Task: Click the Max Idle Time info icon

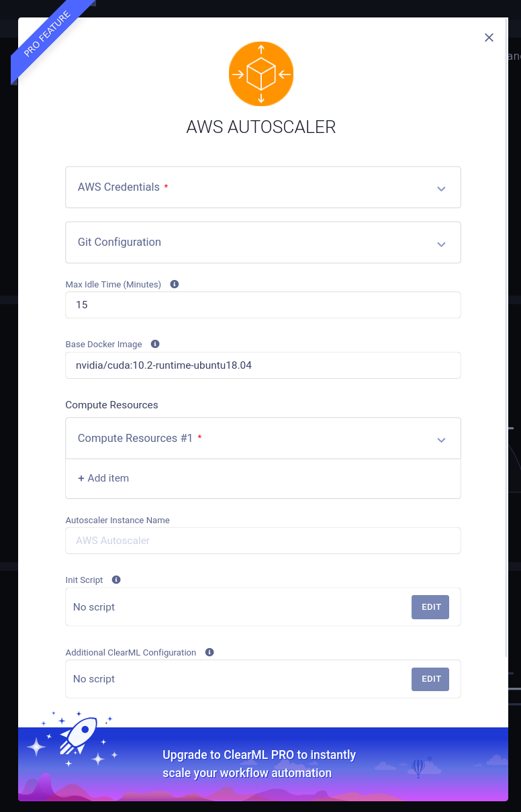Action: point(175,284)
